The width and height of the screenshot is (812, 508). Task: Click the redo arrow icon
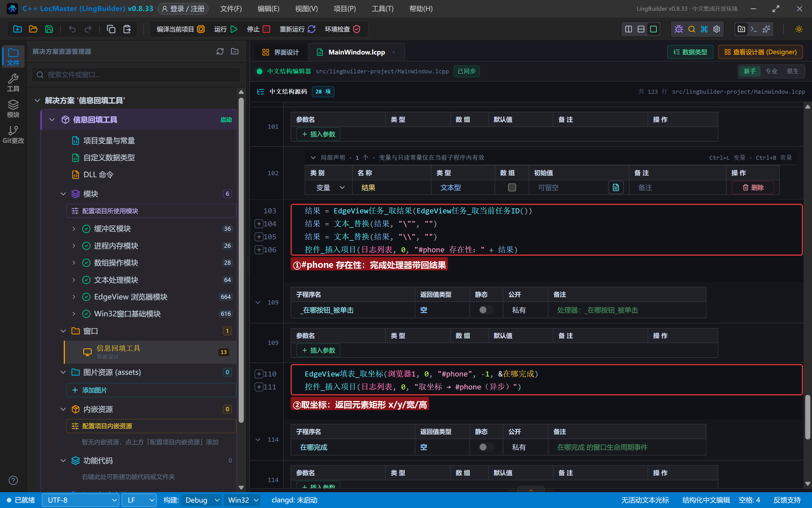coord(88,29)
